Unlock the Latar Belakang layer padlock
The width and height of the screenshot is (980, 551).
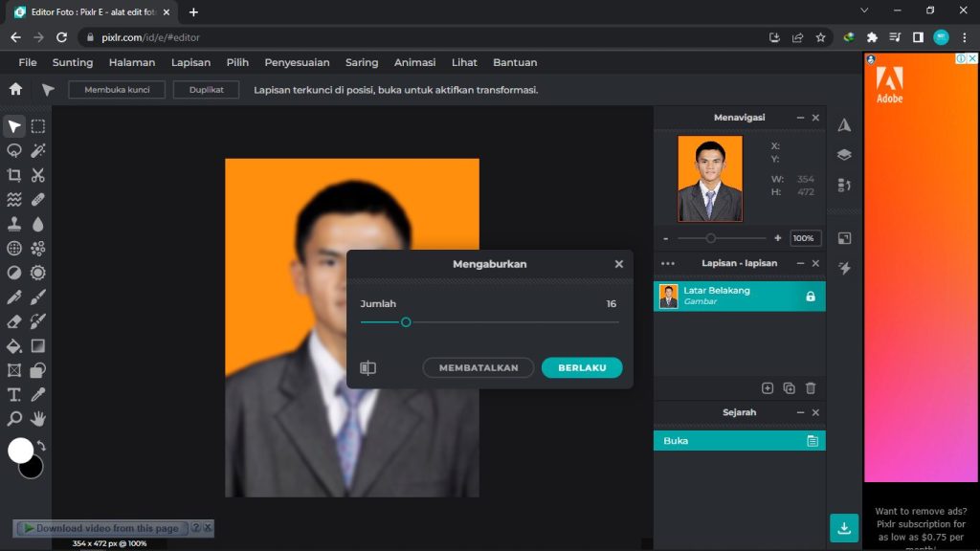point(813,296)
